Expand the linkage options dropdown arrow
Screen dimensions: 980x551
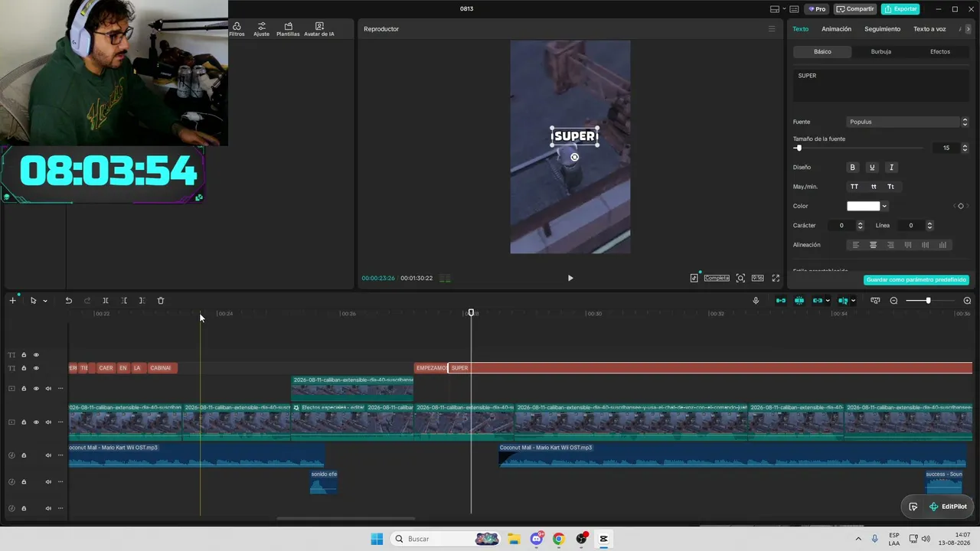tap(828, 301)
